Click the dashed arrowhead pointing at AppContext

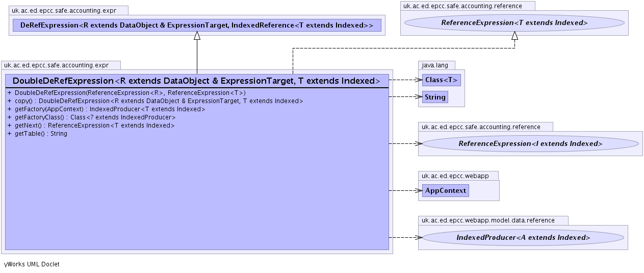point(419,190)
